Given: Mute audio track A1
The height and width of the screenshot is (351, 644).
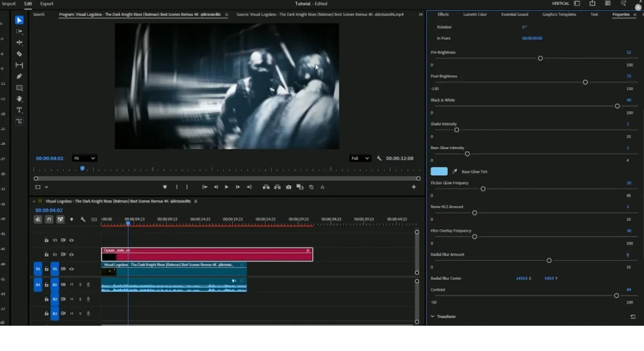Looking at the screenshot, I should [72, 284].
